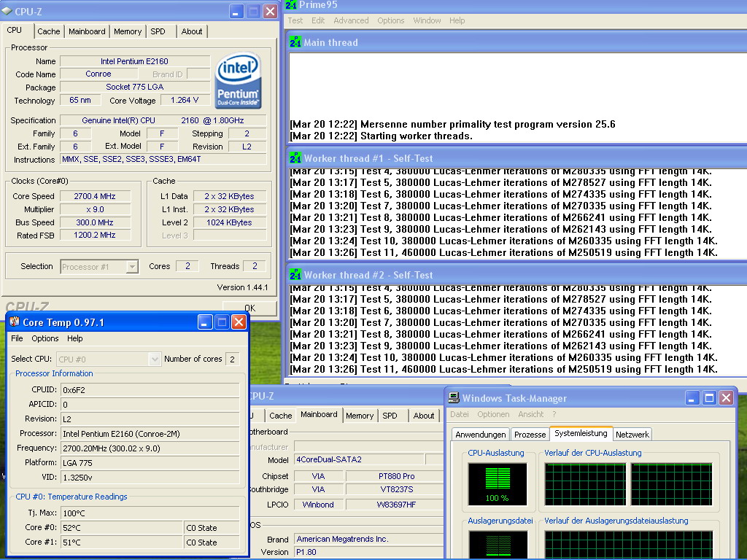747x560 pixels.
Task: Open the Select CPU dropdown in Core Temp
Action: click(x=154, y=359)
